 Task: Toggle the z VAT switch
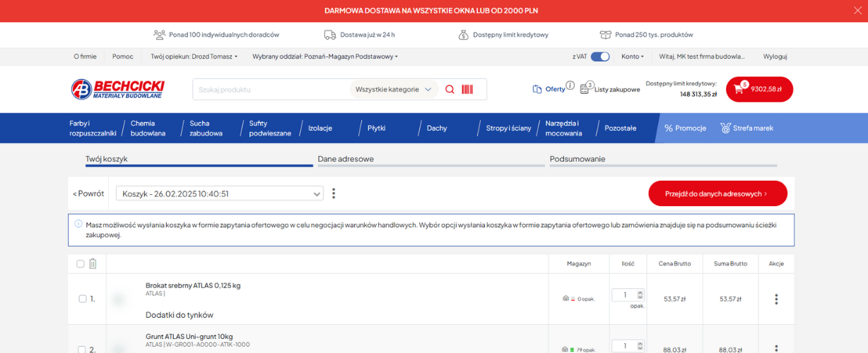point(600,56)
